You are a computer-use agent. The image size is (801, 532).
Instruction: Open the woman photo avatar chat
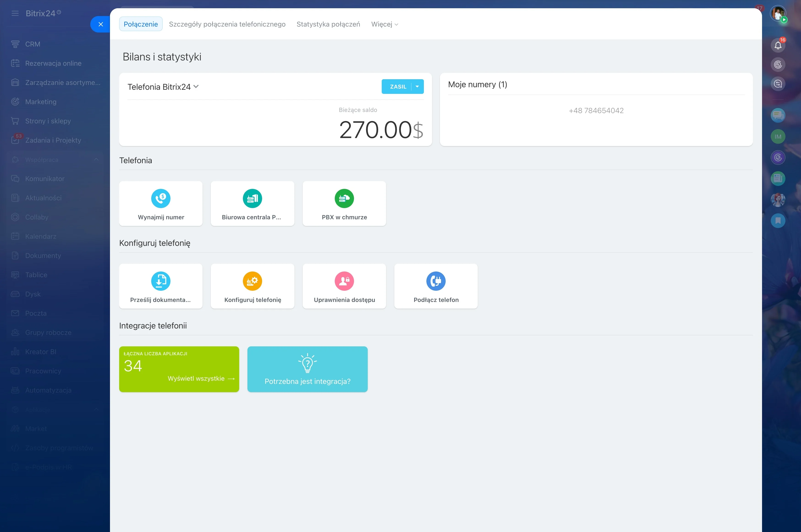[778, 200]
